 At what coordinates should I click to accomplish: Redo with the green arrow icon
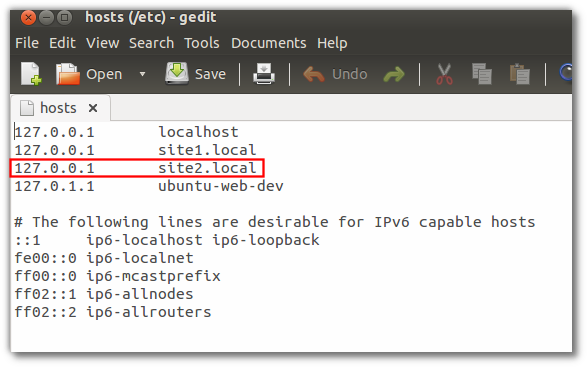(394, 74)
